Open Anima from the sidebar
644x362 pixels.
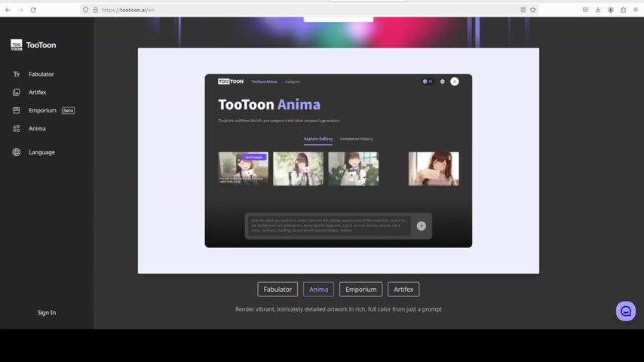coord(37,129)
